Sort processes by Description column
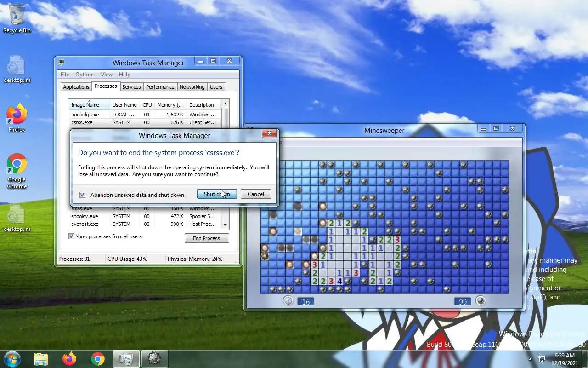 (204, 105)
